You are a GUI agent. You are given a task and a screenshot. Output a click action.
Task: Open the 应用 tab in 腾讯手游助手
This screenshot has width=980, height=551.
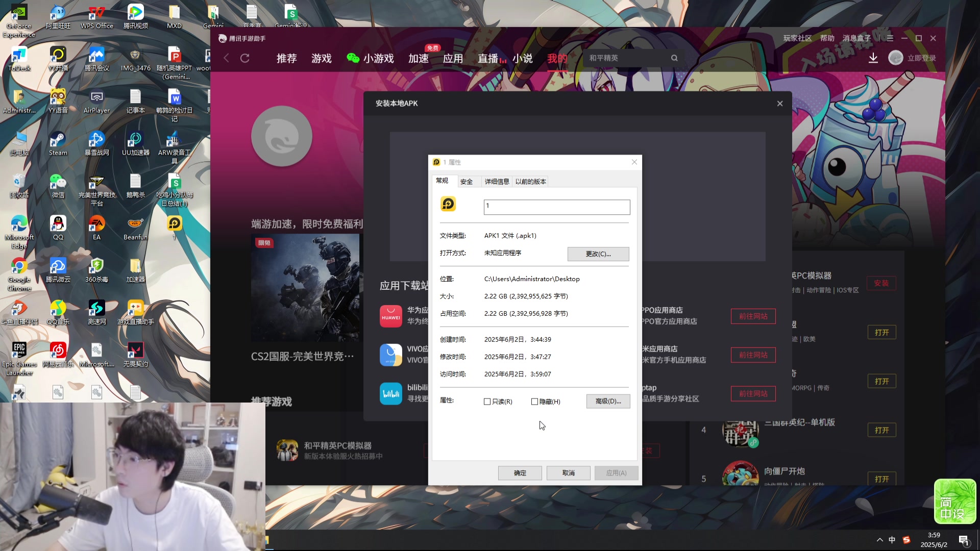coord(453,59)
